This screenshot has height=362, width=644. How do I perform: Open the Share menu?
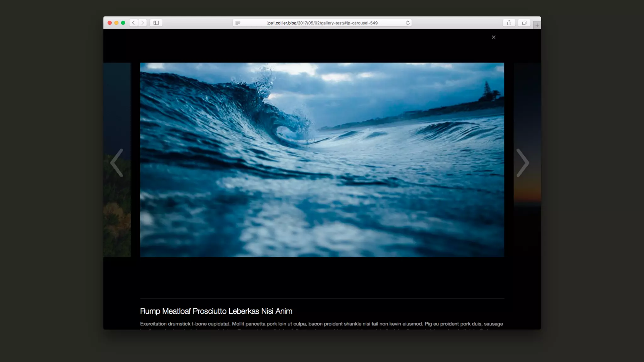click(509, 23)
